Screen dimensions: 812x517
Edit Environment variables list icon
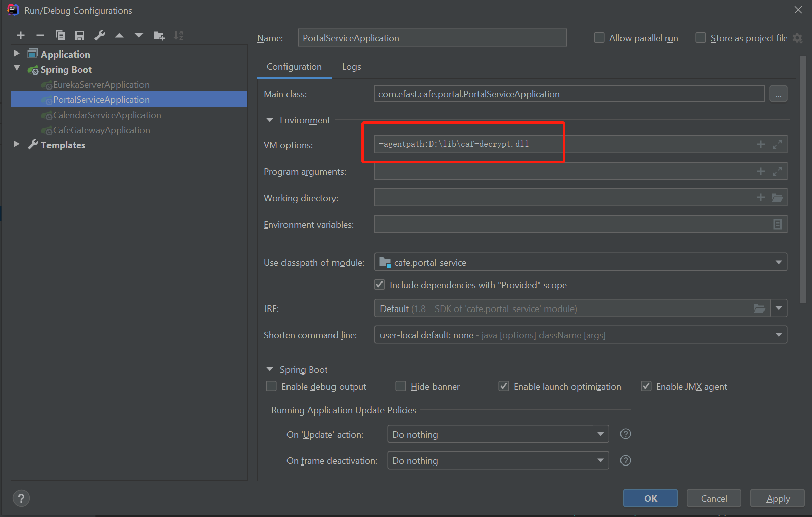pyautogui.click(x=778, y=224)
